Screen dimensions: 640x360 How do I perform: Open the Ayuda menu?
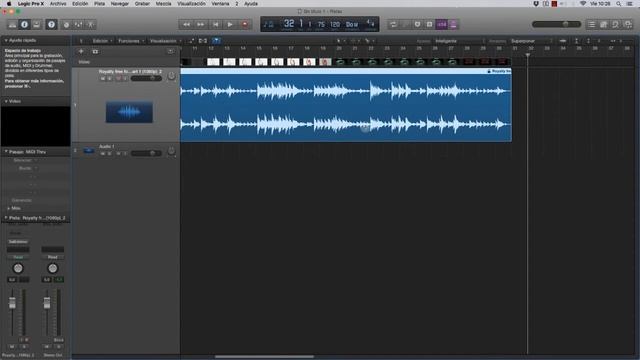(x=251, y=4)
